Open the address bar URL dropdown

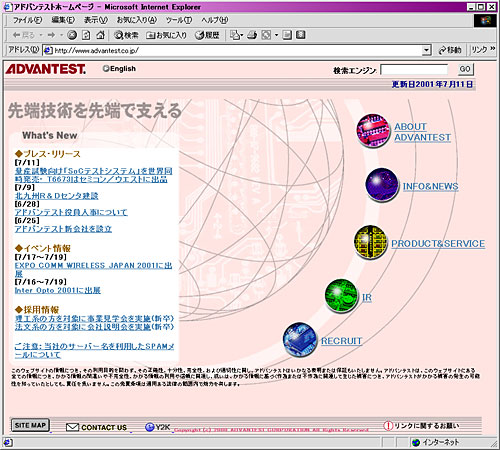point(426,50)
